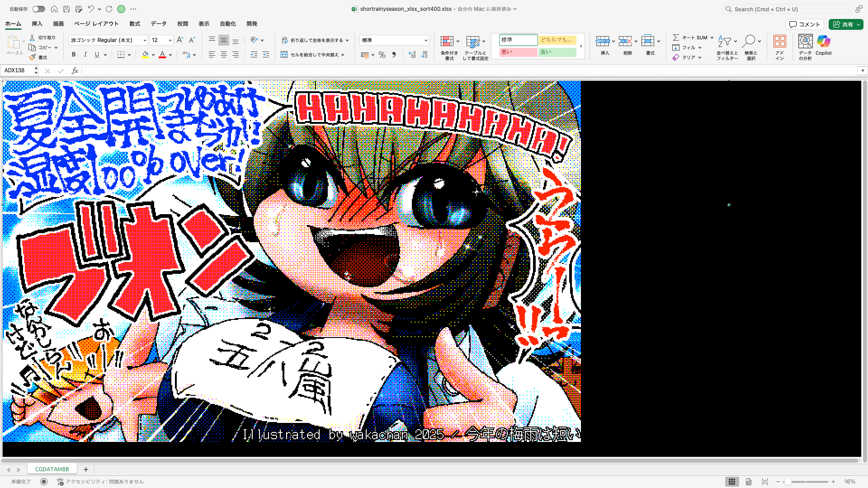Click the fill highlight color yellow swatch
868x488 pixels.
point(145,55)
